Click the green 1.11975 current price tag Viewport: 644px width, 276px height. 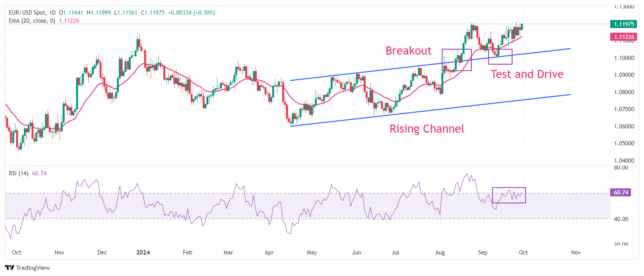pyautogui.click(x=624, y=24)
